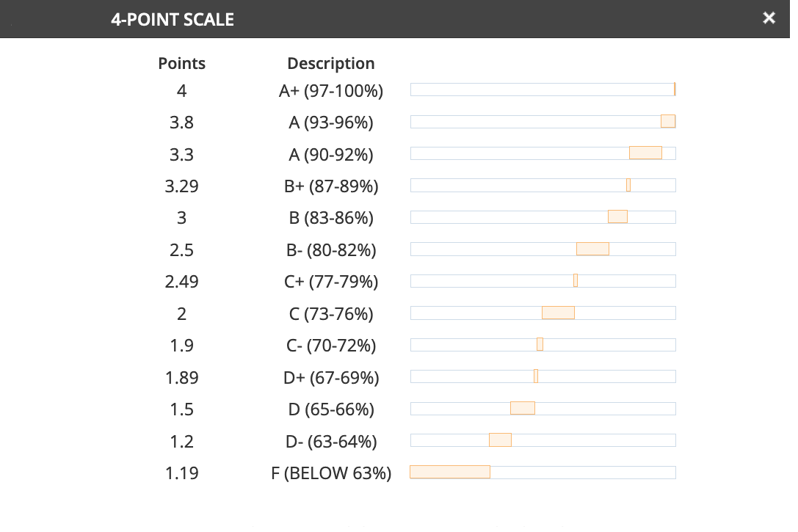Click the F (BELOW 63%) range bar

pyautogui.click(x=543, y=473)
